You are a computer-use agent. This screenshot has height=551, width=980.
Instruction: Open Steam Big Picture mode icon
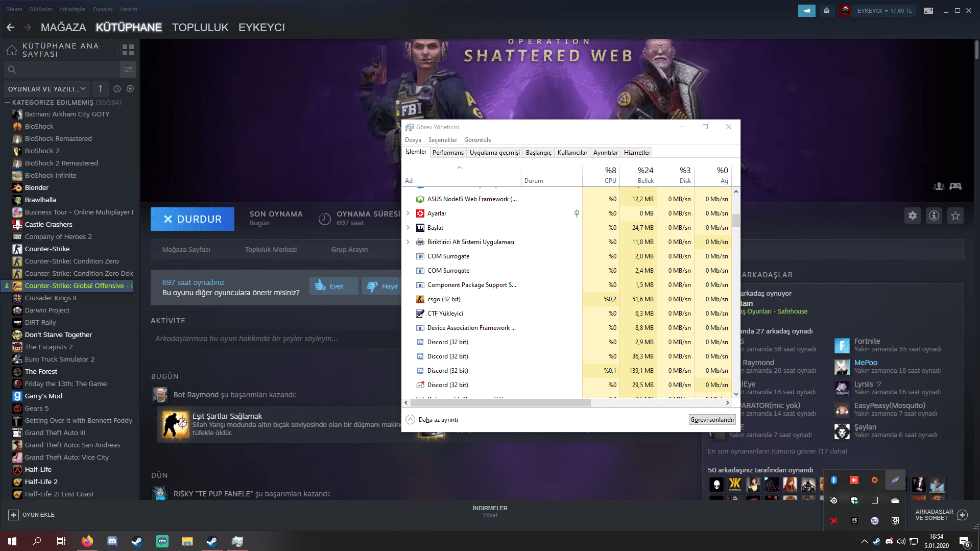(928, 11)
